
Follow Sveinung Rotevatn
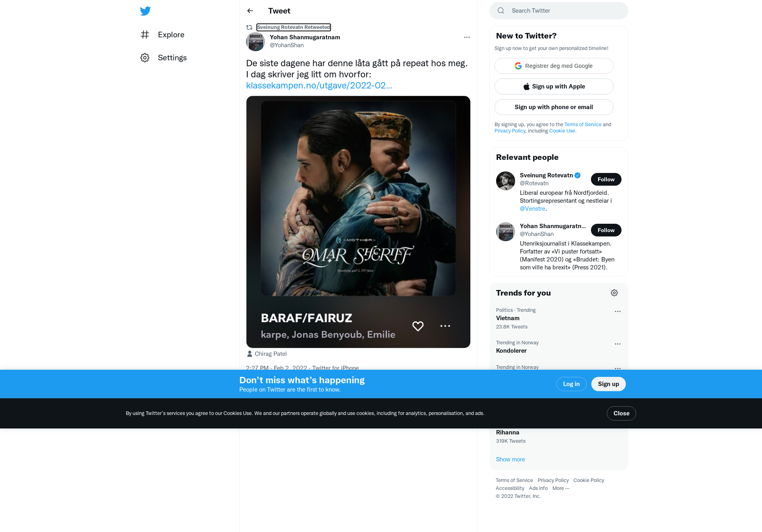pyautogui.click(x=606, y=179)
